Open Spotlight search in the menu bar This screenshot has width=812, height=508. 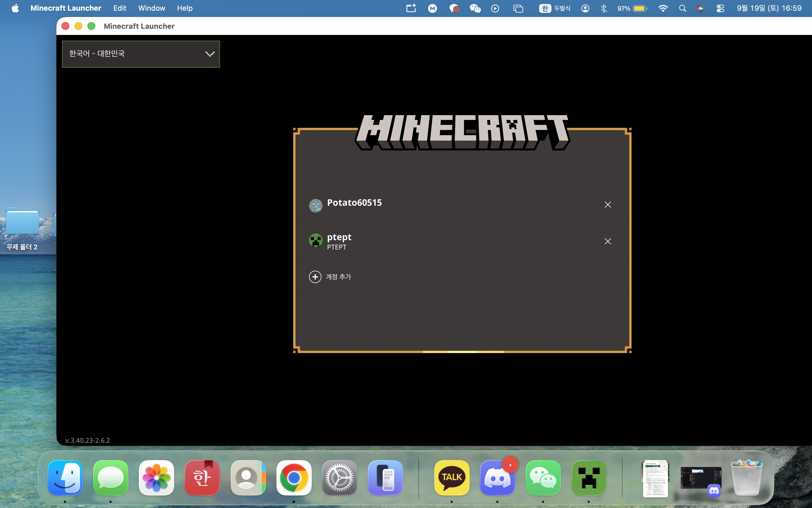(x=683, y=8)
